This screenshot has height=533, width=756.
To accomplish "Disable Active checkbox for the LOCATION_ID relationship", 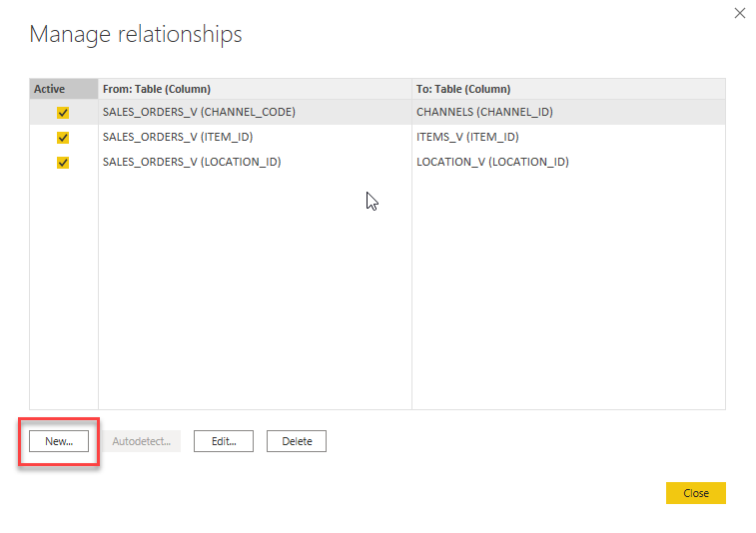I will click(x=63, y=162).
